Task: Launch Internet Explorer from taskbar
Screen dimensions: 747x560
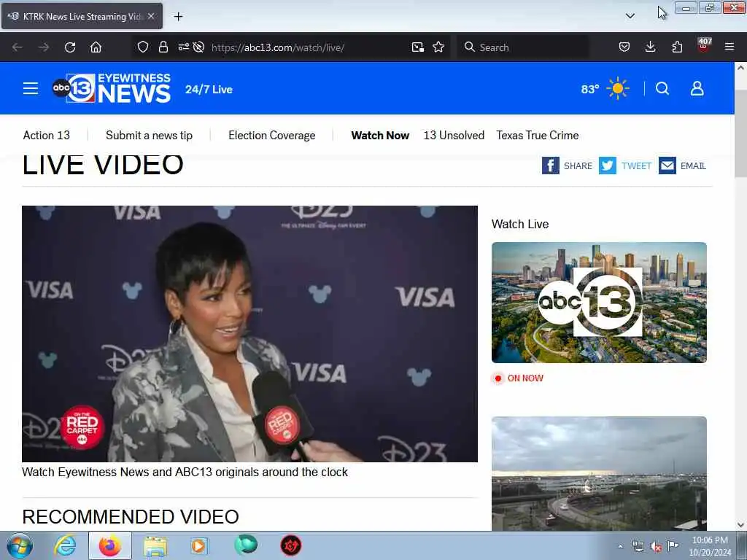Action: tap(65, 545)
